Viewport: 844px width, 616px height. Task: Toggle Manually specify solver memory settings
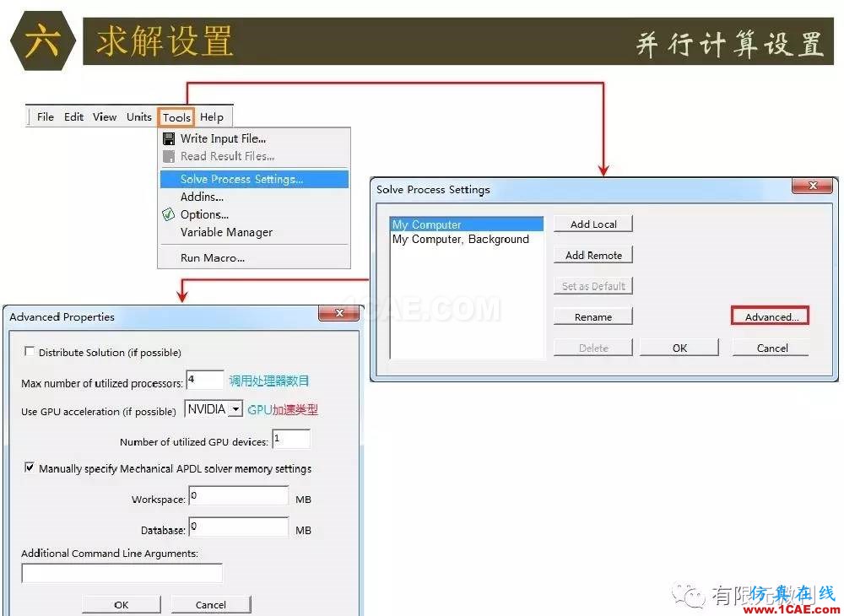click(30, 467)
